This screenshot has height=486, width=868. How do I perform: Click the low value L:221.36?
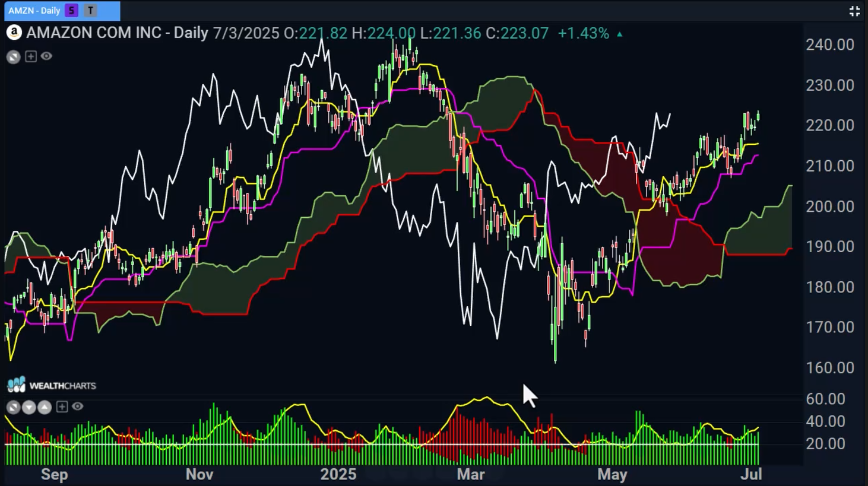tap(451, 33)
